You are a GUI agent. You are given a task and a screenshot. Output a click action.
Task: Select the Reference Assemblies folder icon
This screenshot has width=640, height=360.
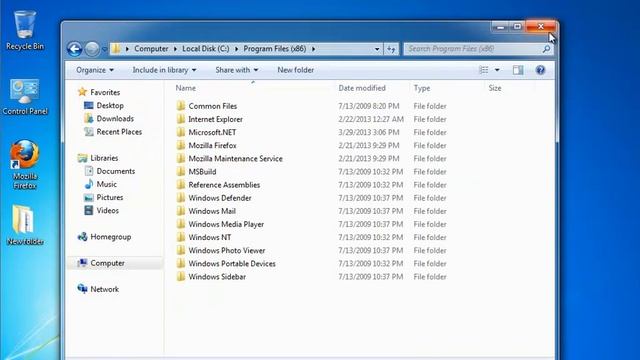tap(181, 184)
